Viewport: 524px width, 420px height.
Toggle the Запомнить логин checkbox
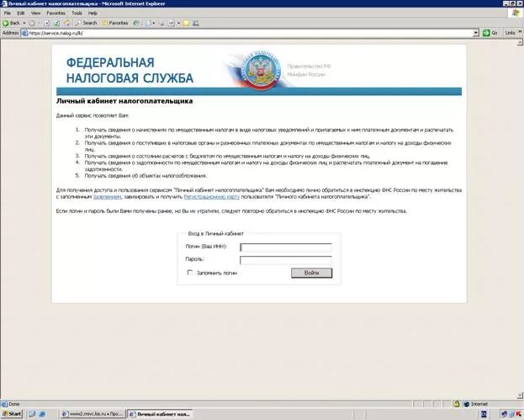(x=190, y=273)
